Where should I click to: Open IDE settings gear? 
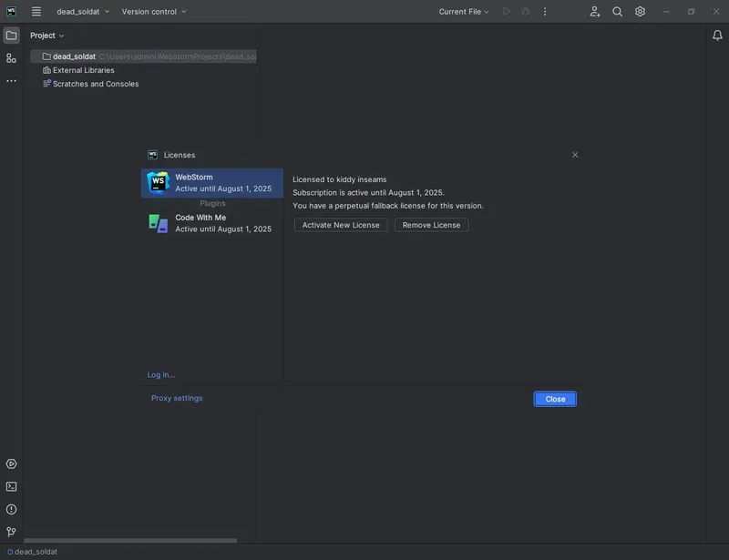click(x=641, y=12)
